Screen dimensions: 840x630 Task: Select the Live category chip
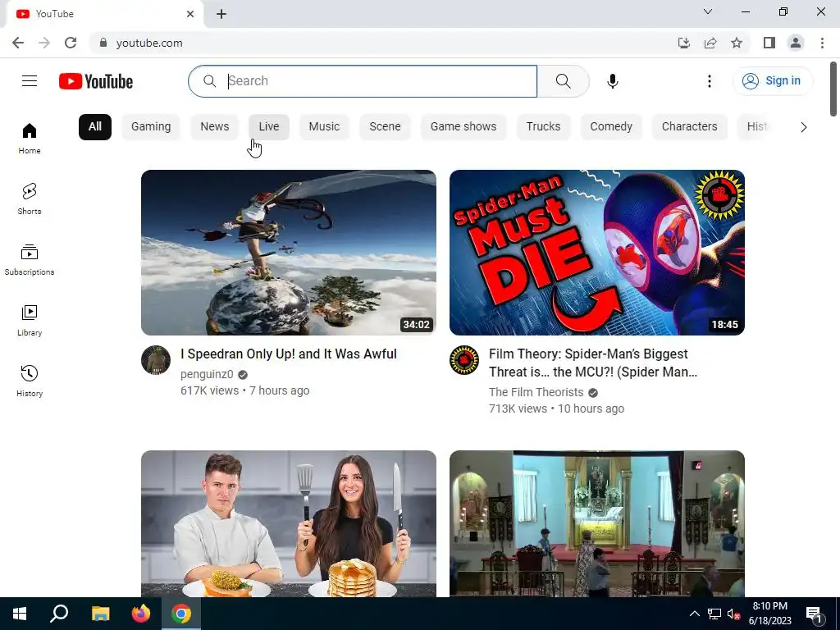point(269,127)
